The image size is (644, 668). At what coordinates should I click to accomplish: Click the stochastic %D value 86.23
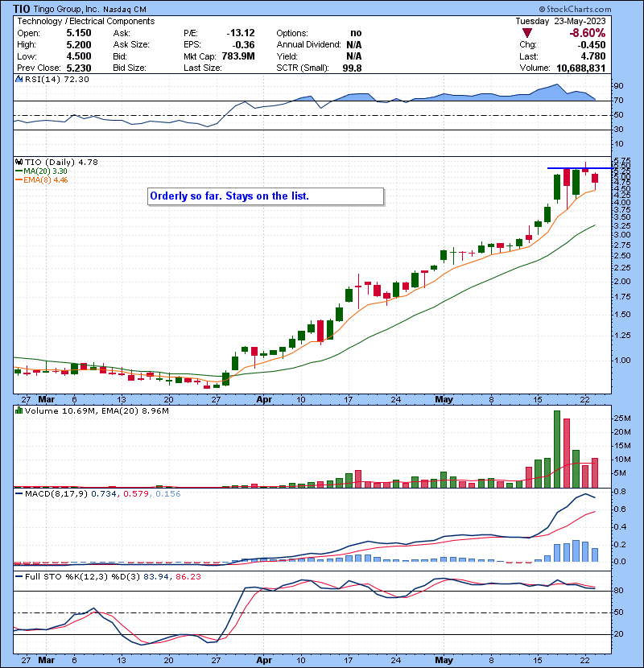pyautogui.click(x=188, y=577)
